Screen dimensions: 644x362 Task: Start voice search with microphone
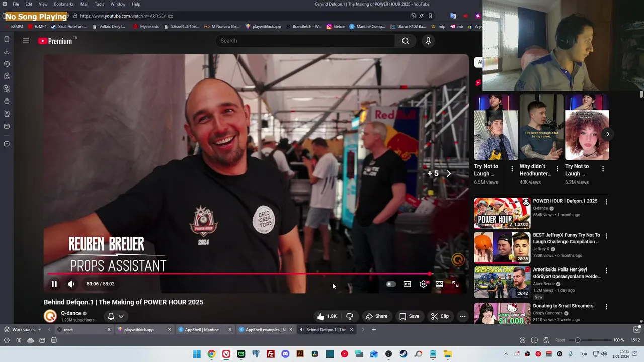(x=428, y=41)
